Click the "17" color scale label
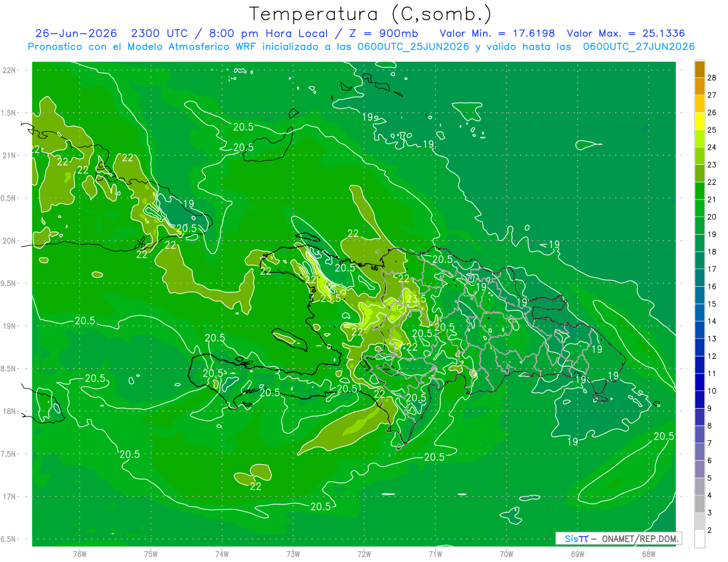 [x=712, y=269]
